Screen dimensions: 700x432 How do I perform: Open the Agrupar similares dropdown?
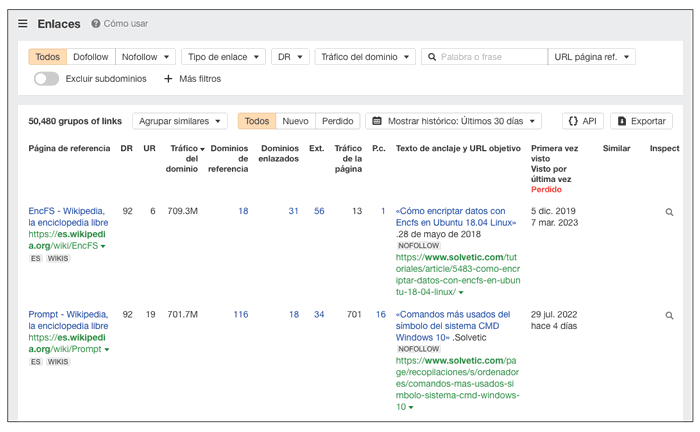pos(179,121)
